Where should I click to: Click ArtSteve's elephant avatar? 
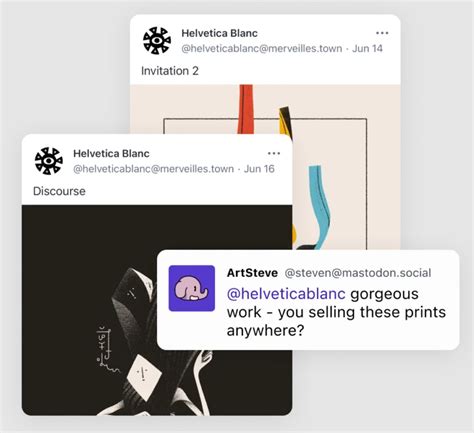click(x=192, y=288)
